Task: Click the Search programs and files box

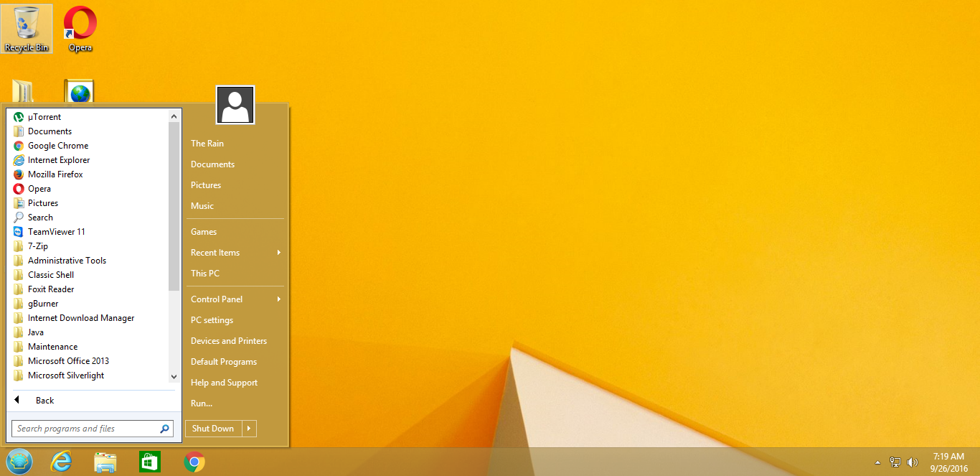Action: (92, 429)
